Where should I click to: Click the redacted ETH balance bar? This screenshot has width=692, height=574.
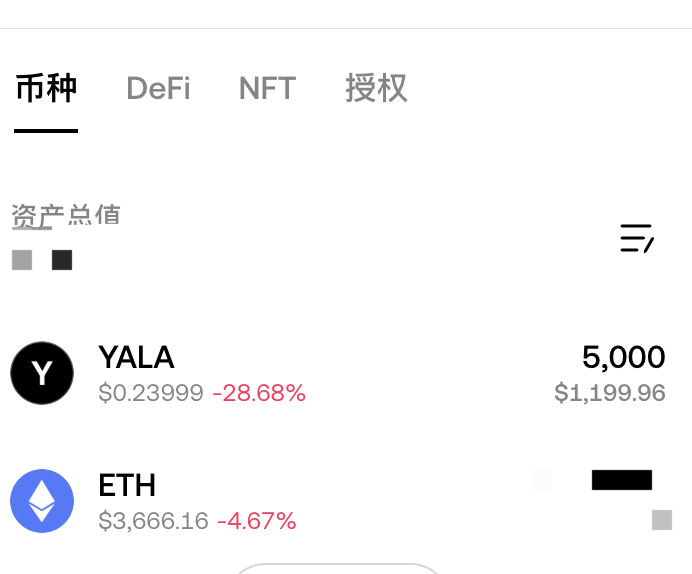[622, 480]
